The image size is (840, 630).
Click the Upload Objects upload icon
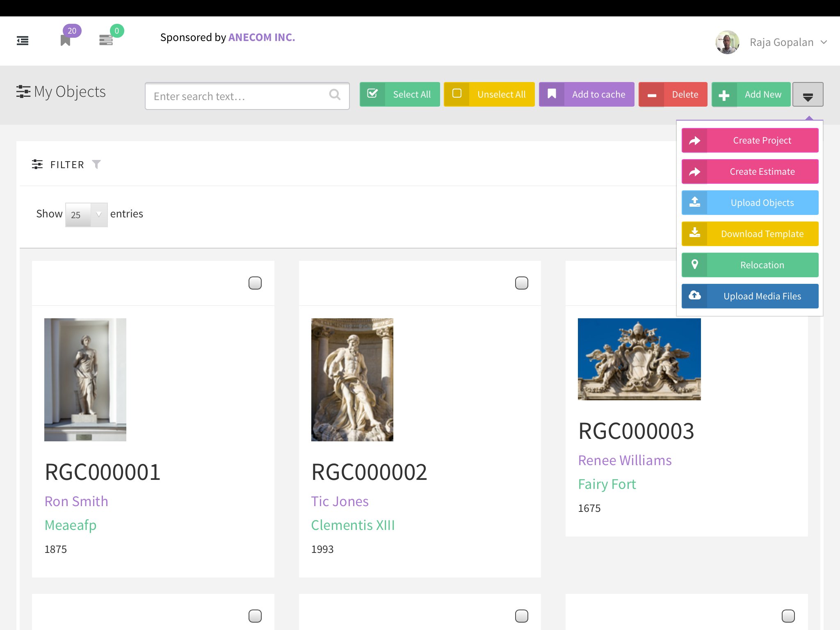pyautogui.click(x=694, y=202)
